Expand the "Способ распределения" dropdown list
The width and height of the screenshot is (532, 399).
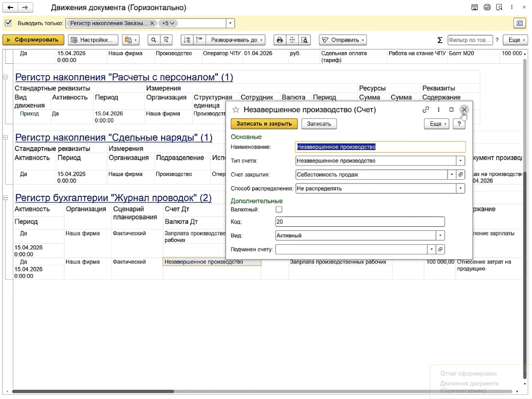click(x=460, y=188)
